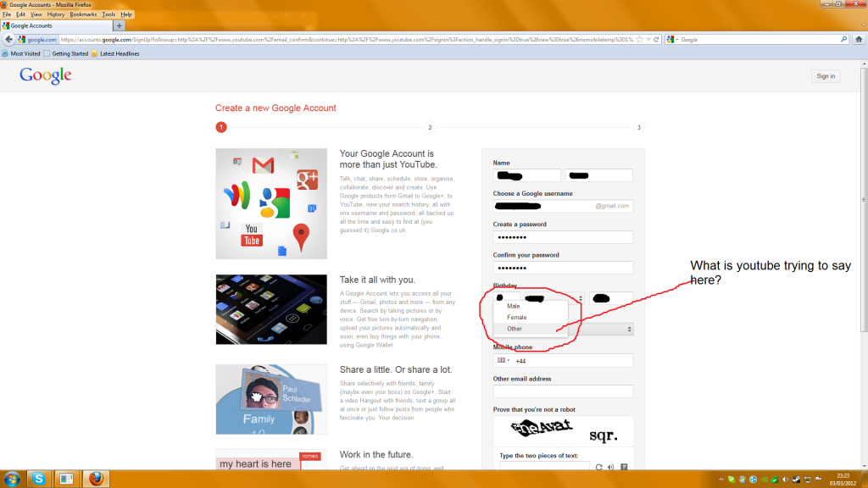Click the browser back arrow button
The image size is (868, 488).
[8, 39]
